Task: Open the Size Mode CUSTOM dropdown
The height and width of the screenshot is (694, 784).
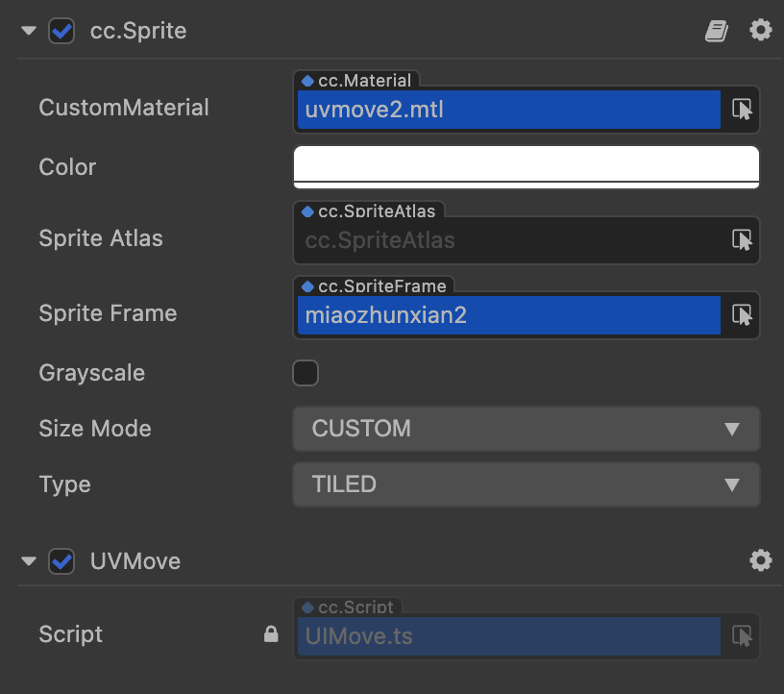Action: (x=526, y=429)
